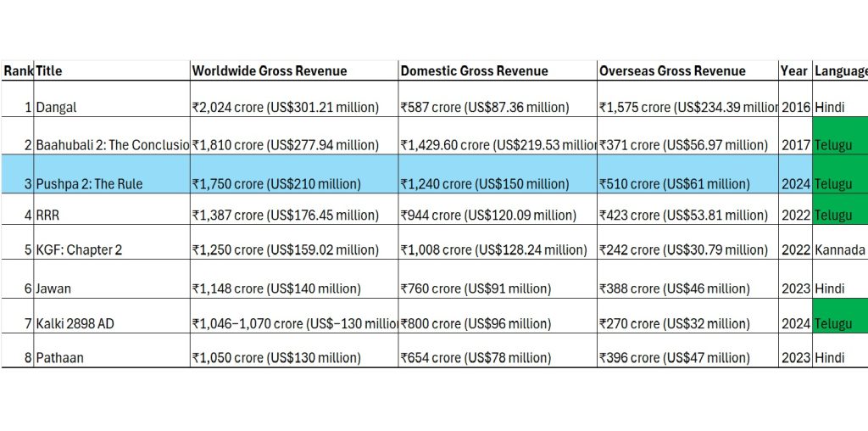Click green Telugu cell in Baahubali 2 row
Image resolution: width=868 pixels, height=431 pixels.
[x=840, y=136]
